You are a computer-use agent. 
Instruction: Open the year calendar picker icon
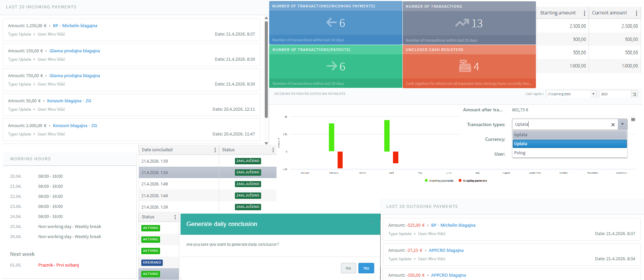coord(634,94)
